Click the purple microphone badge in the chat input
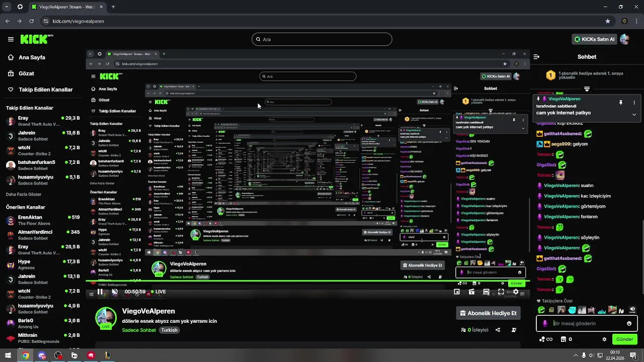This screenshot has height=362, width=644. point(545,323)
